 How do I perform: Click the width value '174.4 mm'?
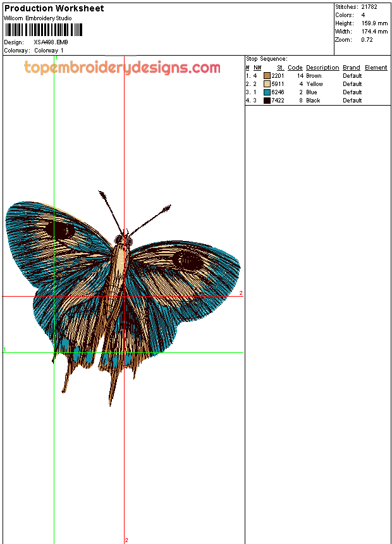click(x=375, y=32)
